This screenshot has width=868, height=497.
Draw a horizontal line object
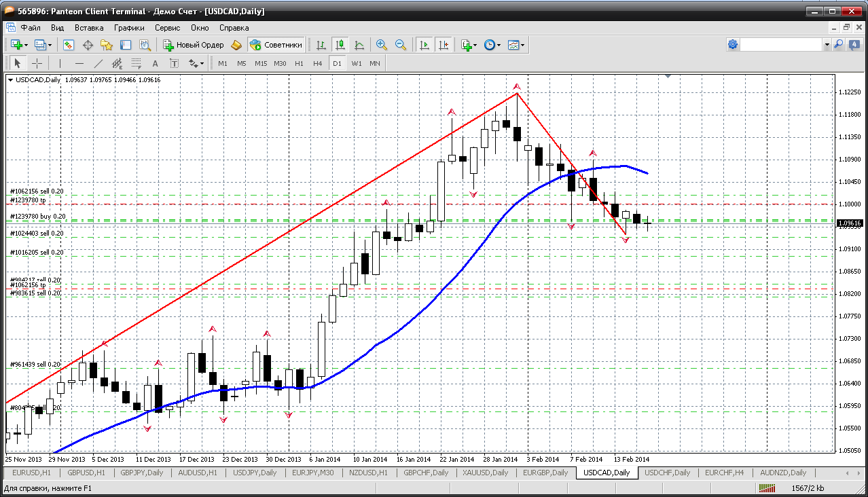[x=79, y=63]
